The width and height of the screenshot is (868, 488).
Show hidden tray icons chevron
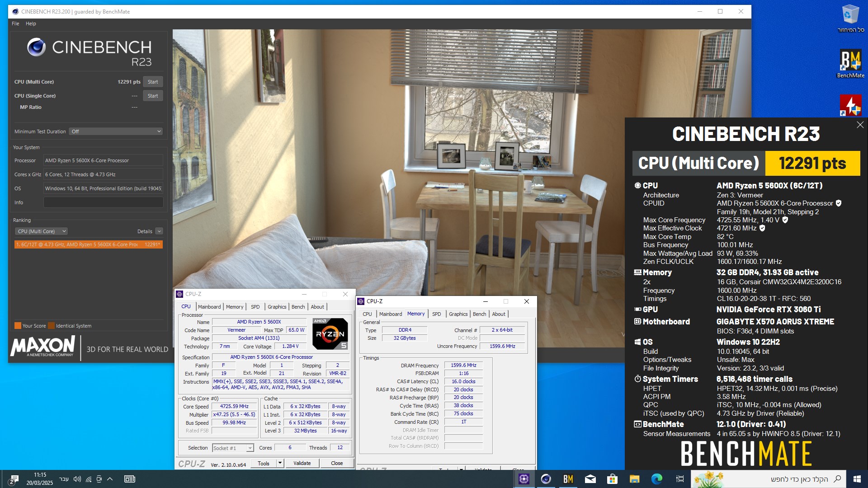pos(110,479)
